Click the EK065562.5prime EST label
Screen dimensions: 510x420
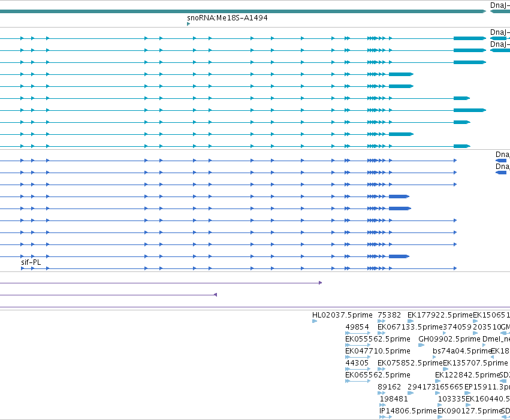click(x=378, y=375)
